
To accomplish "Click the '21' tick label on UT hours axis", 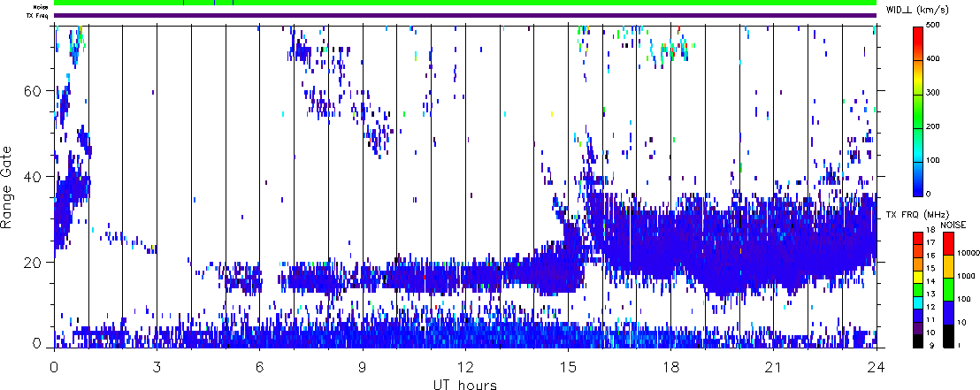I will tap(774, 368).
